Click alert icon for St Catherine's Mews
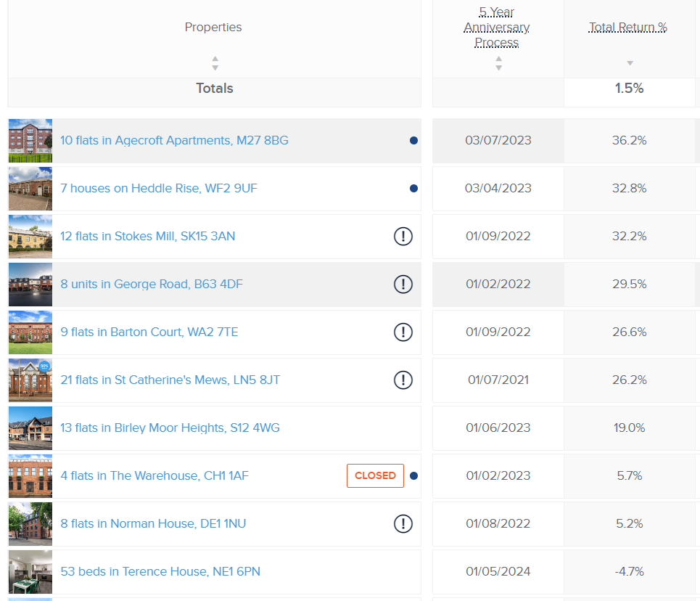Image resolution: width=700 pixels, height=601 pixels. [x=403, y=380]
